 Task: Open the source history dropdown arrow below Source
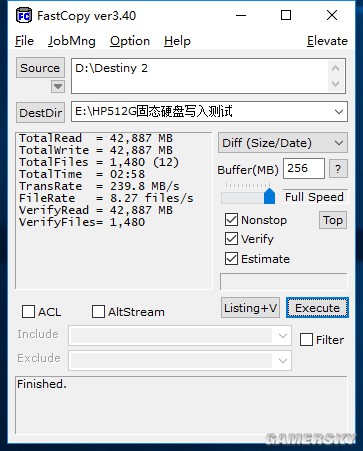pos(58,87)
